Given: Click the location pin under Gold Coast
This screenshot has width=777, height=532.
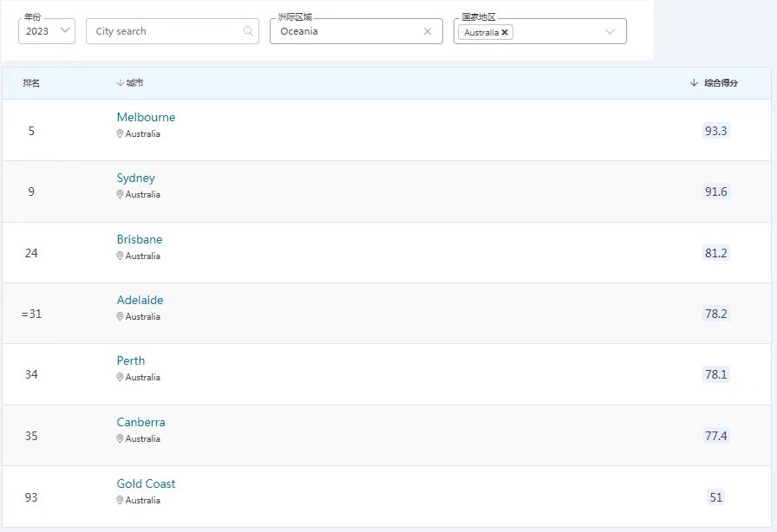Looking at the screenshot, I should pyautogui.click(x=121, y=501).
